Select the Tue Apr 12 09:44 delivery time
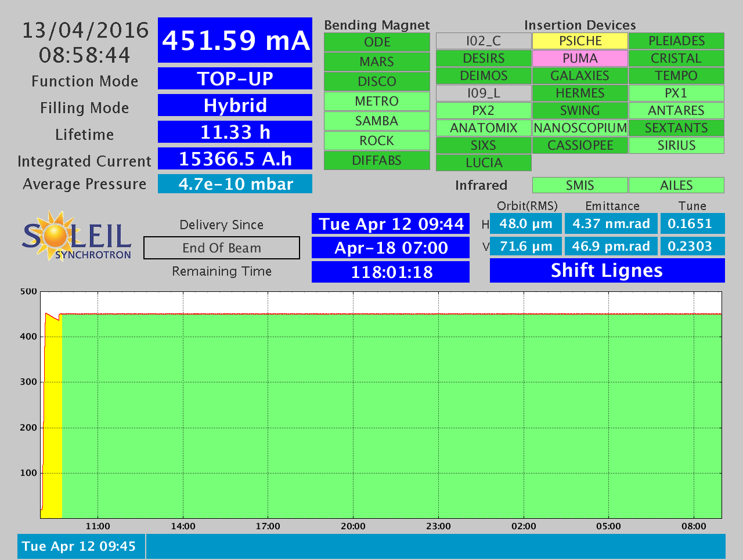743x560 pixels. coord(391,224)
